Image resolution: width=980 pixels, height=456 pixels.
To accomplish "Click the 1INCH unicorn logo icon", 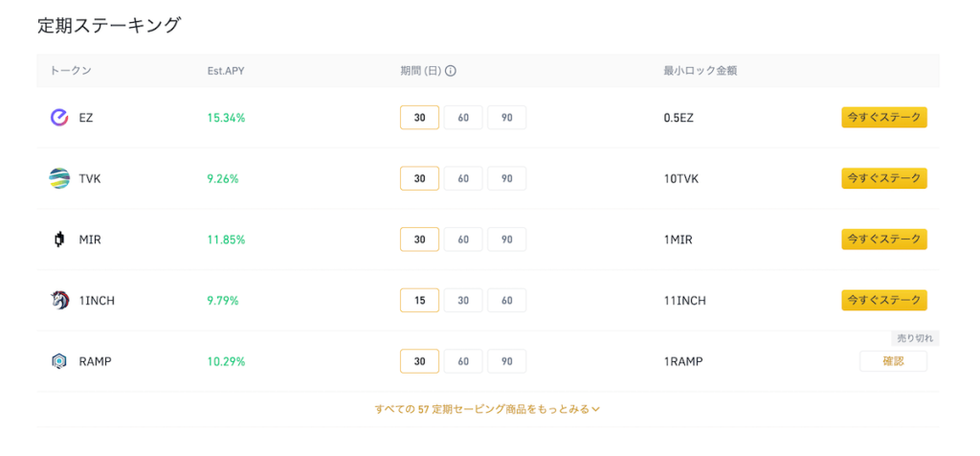I will point(58,300).
